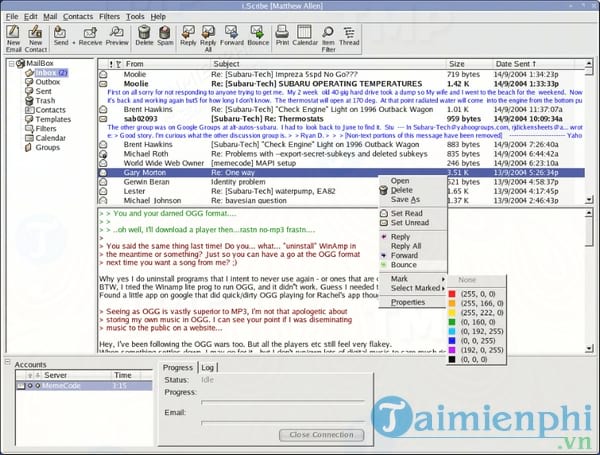Click the Receive mail toolbar button
This screenshot has width=600, height=455.
click(x=90, y=38)
